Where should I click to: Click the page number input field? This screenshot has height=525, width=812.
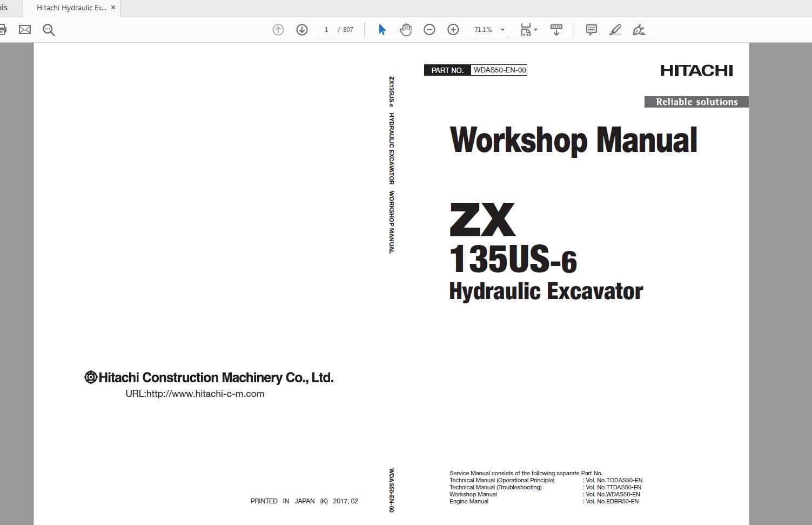click(326, 30)
